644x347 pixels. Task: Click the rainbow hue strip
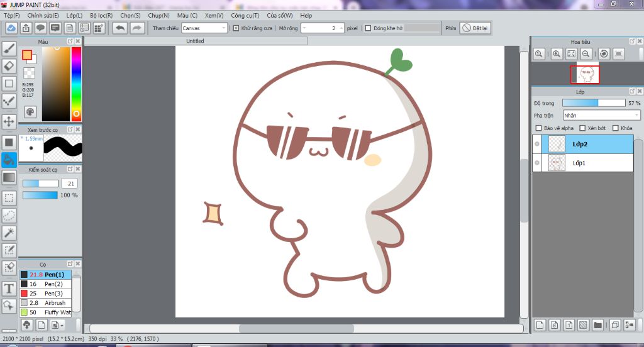(76, 84)
